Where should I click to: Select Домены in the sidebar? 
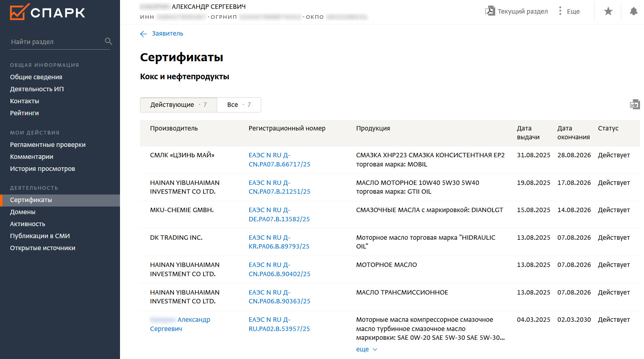(23, 212)
